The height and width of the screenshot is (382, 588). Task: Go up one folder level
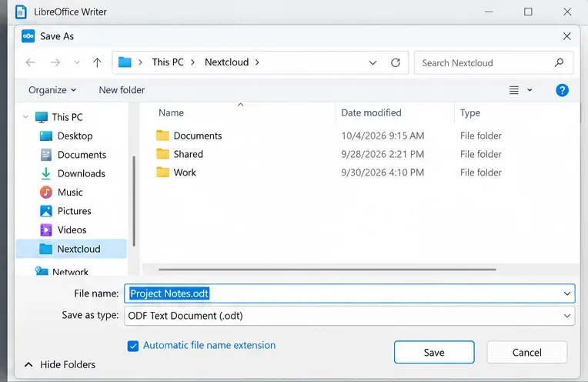click(97, 62)
